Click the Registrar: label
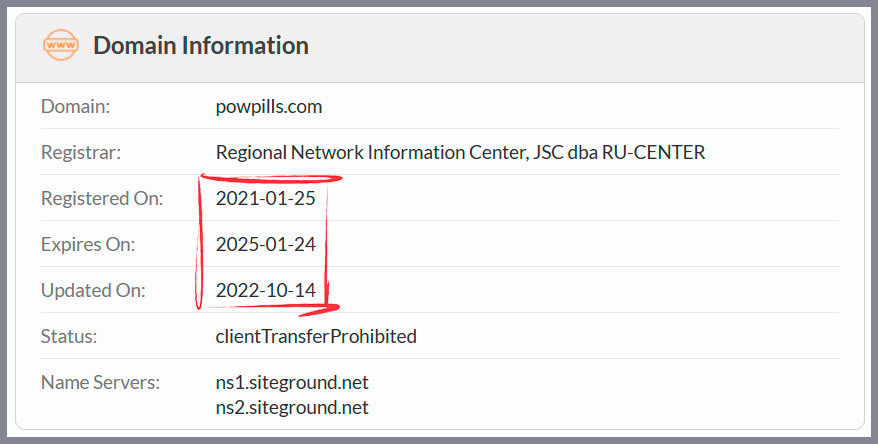The width and height of the screenshot is (878, 444). coord(81,152)
